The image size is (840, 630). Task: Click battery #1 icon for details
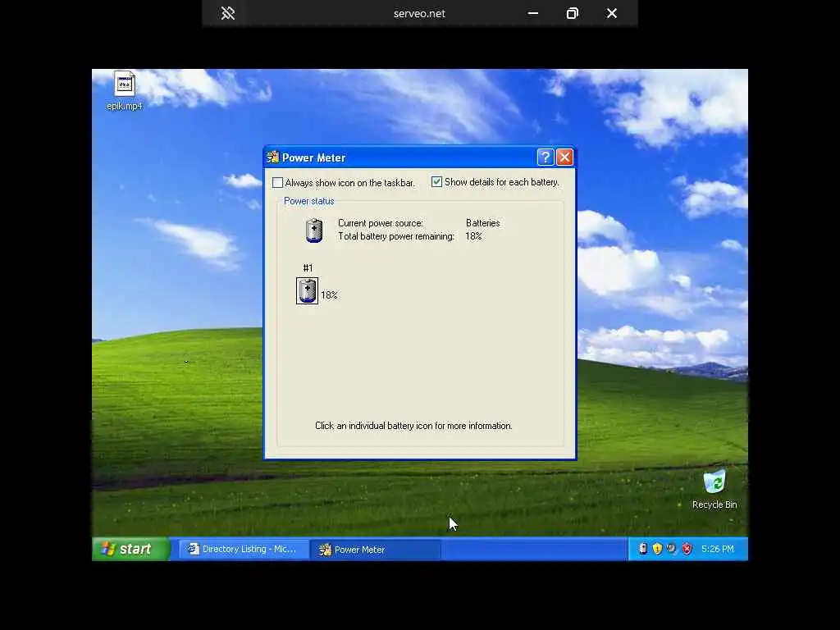point(307,291)
